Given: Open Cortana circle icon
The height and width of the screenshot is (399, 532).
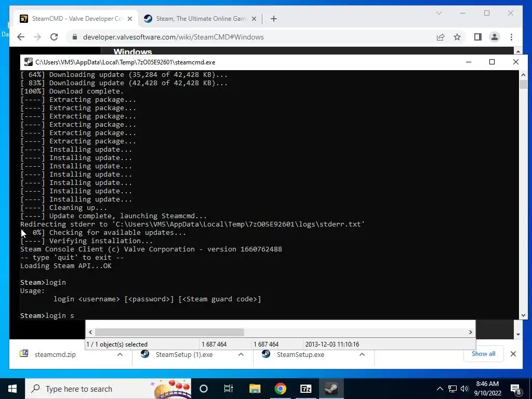Looking at the screenshot, I should click(204, 389).
